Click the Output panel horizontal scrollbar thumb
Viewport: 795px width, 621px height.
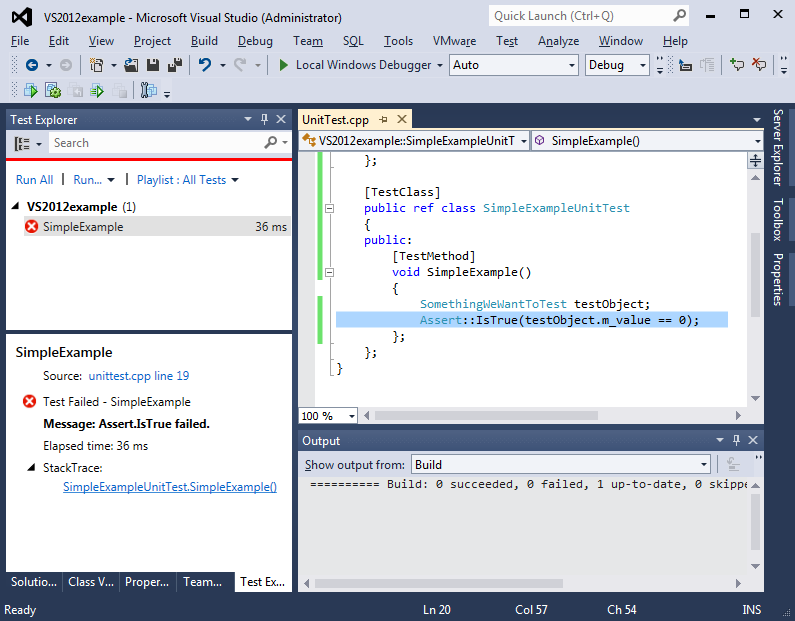[x=439, y=583]
